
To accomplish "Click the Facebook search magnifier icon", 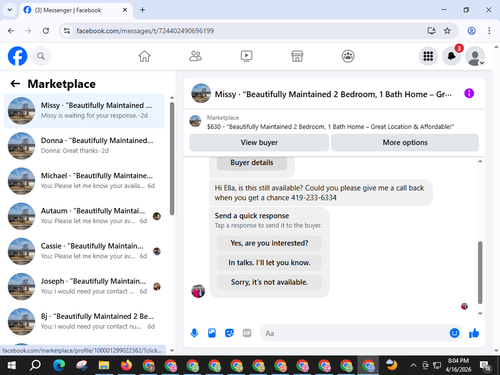I will pyautogui.click(x=41, y=56).
